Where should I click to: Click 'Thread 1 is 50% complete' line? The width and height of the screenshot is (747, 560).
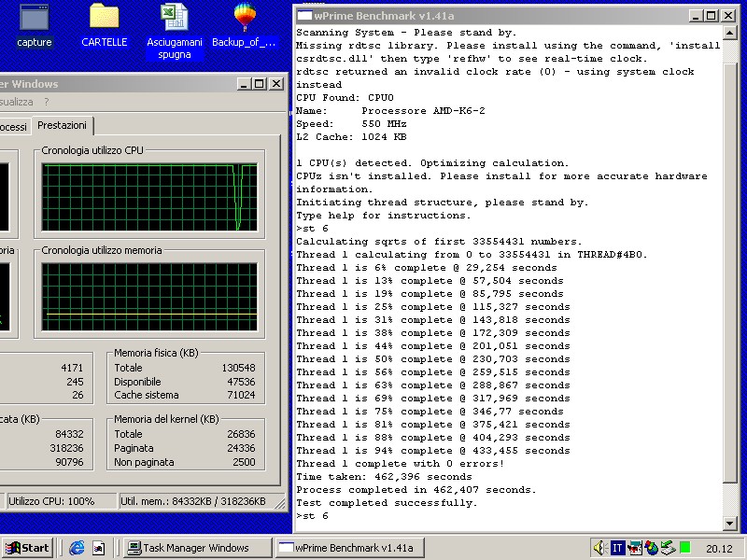click(433, 359)
